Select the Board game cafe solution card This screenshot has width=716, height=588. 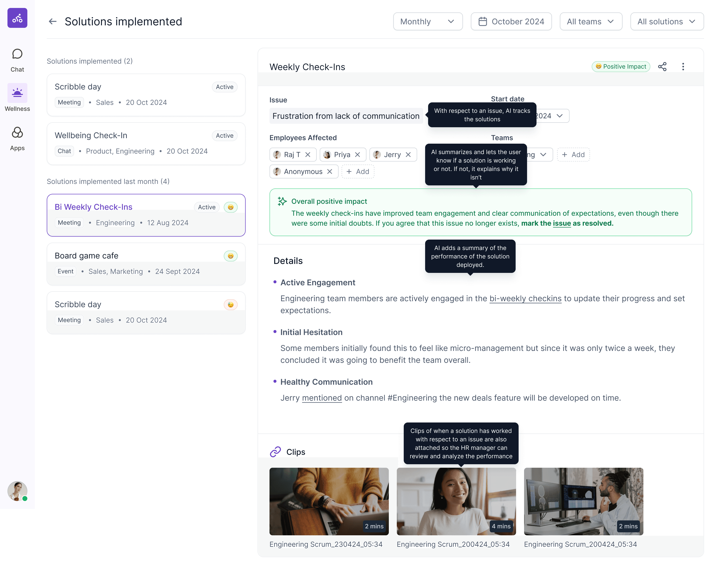(x=146, y=264)
